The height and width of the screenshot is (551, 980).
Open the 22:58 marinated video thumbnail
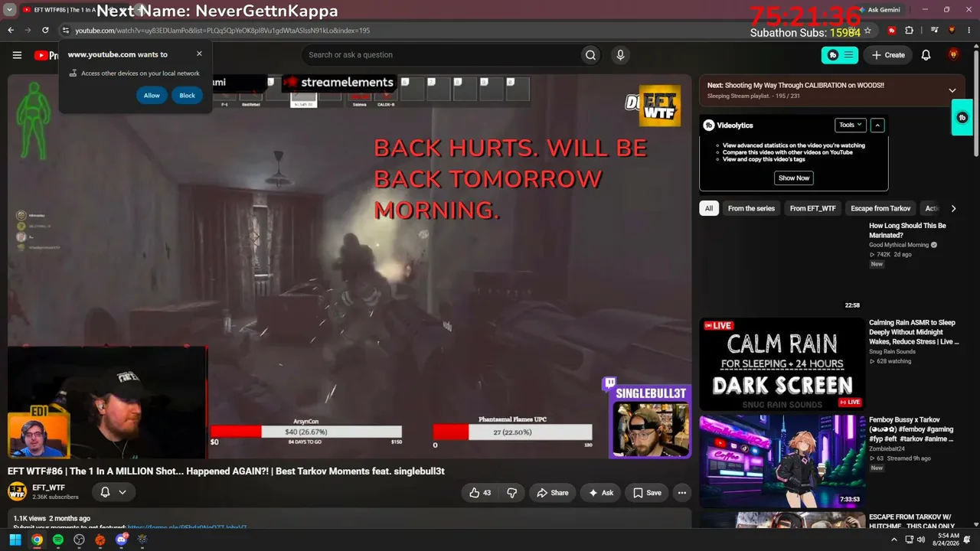pos(782,266)
